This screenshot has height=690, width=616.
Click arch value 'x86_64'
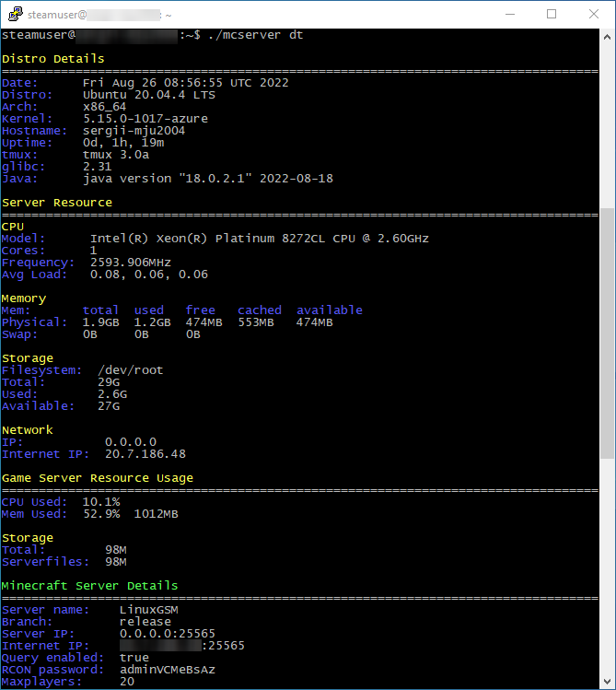pos(105,107)
